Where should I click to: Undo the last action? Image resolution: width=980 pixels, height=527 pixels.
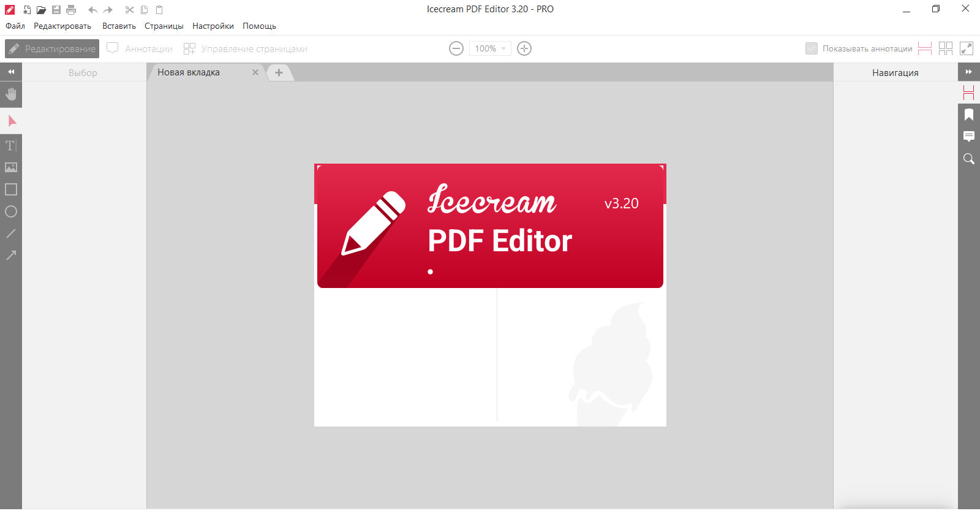(92, 10)
